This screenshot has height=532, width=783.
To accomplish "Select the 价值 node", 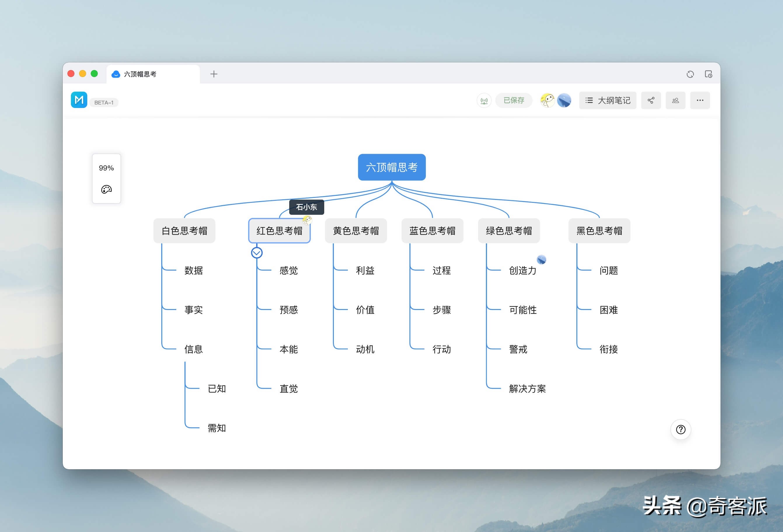I will (365, 310).
